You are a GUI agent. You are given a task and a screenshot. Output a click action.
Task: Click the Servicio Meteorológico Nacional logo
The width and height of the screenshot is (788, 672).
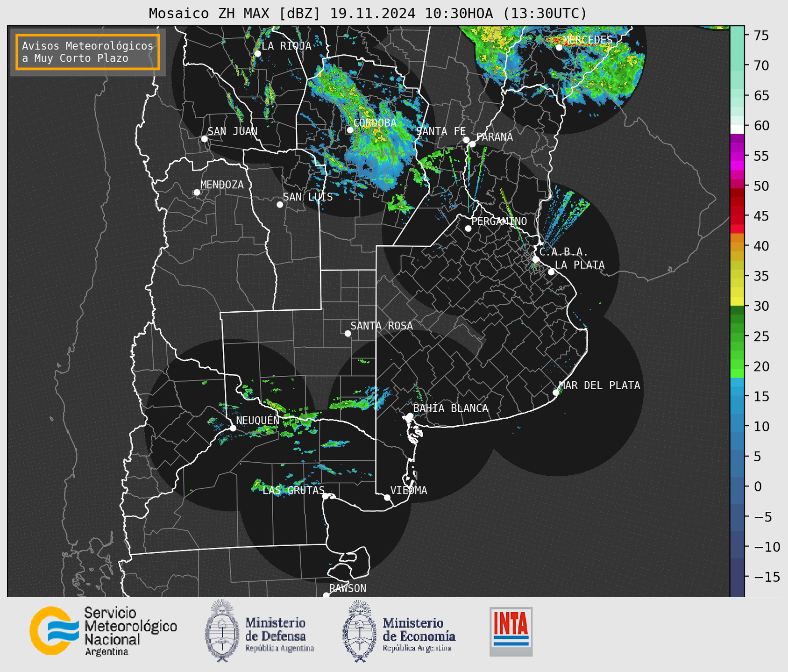click(x=103, y=631)
